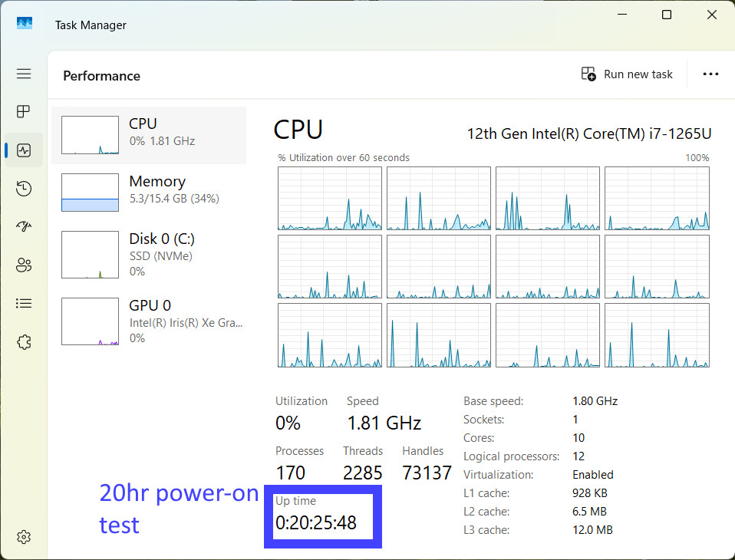Select the CPU performance entry
Screen dimensions: 735x560
tap(149, 135)
